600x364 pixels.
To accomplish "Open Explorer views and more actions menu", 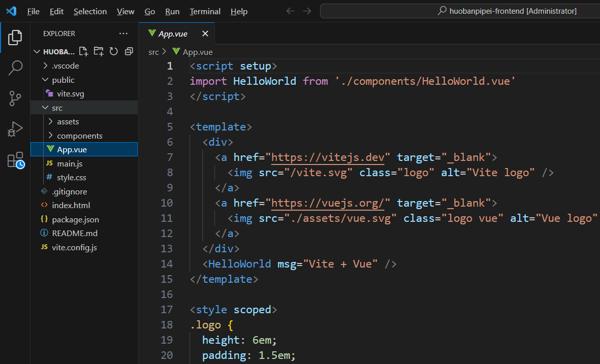I will tap(123, 34).
